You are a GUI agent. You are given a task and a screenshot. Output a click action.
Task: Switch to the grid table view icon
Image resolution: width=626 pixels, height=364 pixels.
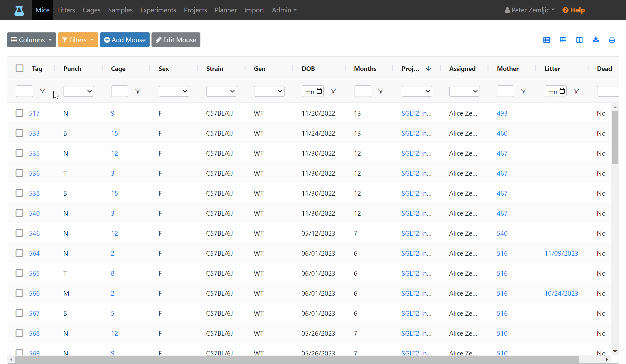click(563, 40)
